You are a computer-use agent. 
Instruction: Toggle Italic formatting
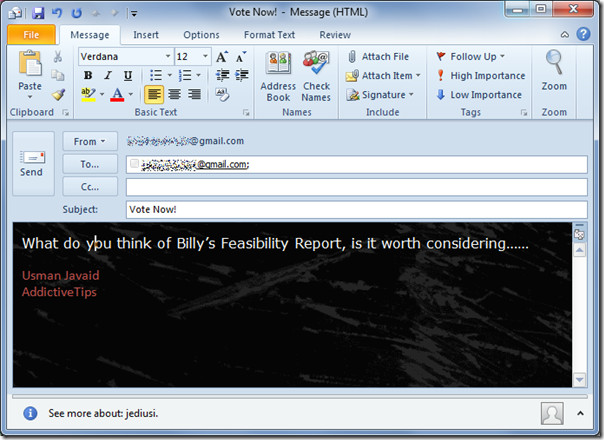[x=107, y=76]
